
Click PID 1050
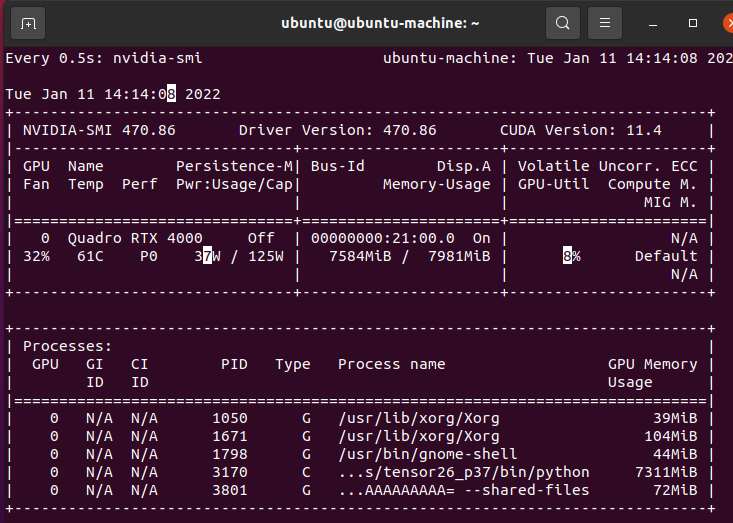230,418
